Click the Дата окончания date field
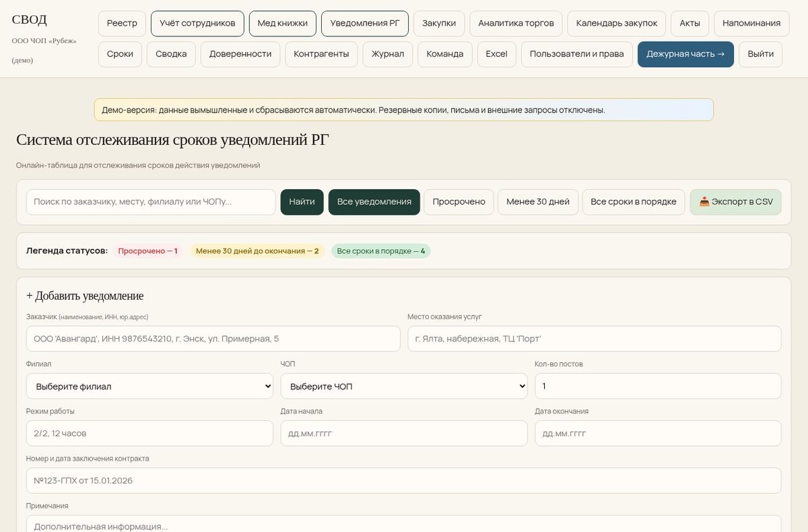Screen dimensions: 808x532 click(658, 434)
